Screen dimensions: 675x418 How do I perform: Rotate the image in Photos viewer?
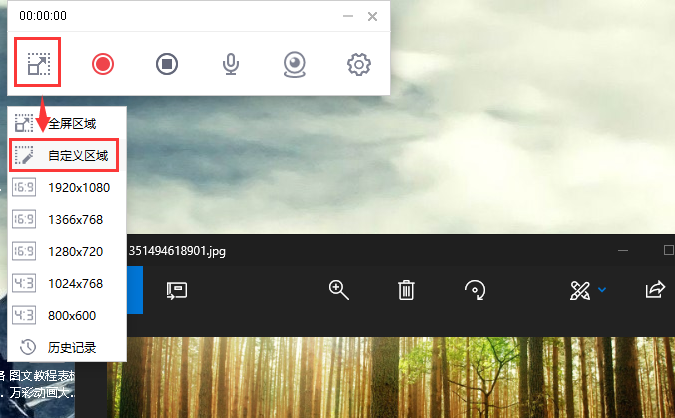point(475,290)
